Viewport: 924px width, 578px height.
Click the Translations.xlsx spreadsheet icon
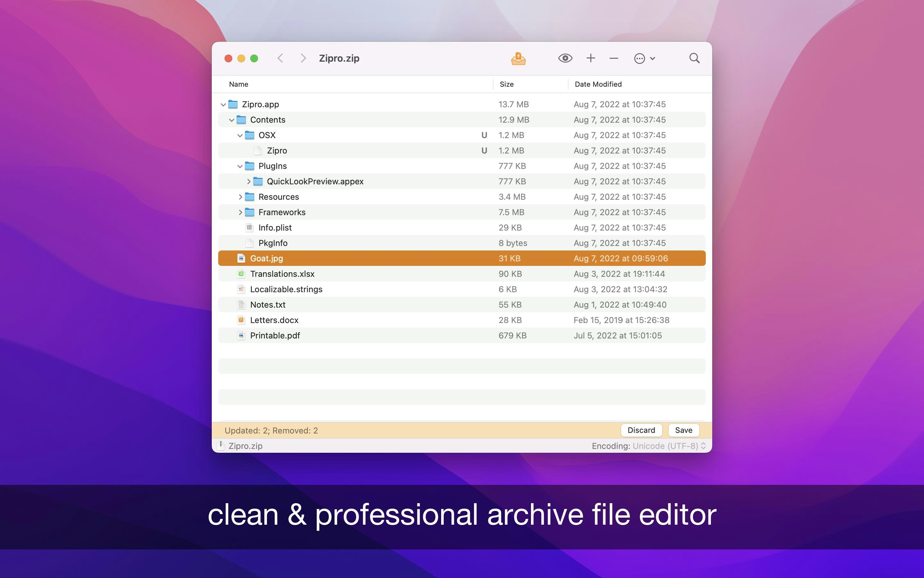pos(241,274)
